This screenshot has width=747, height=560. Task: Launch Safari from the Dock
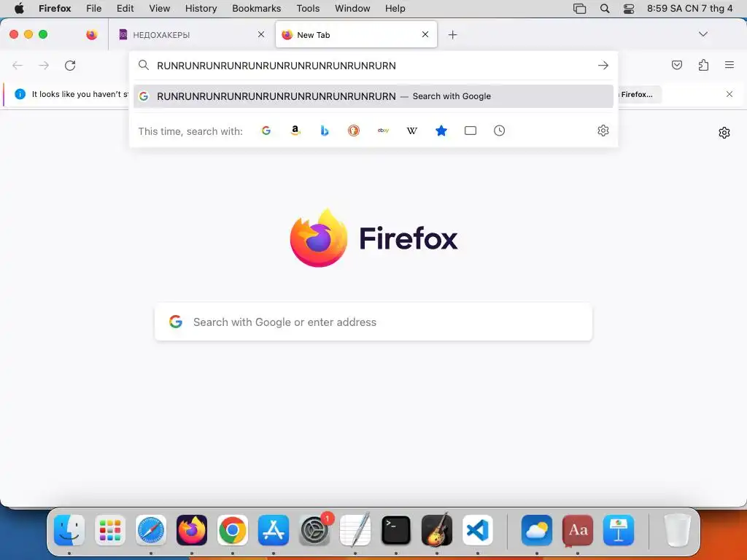pos(151,530)
